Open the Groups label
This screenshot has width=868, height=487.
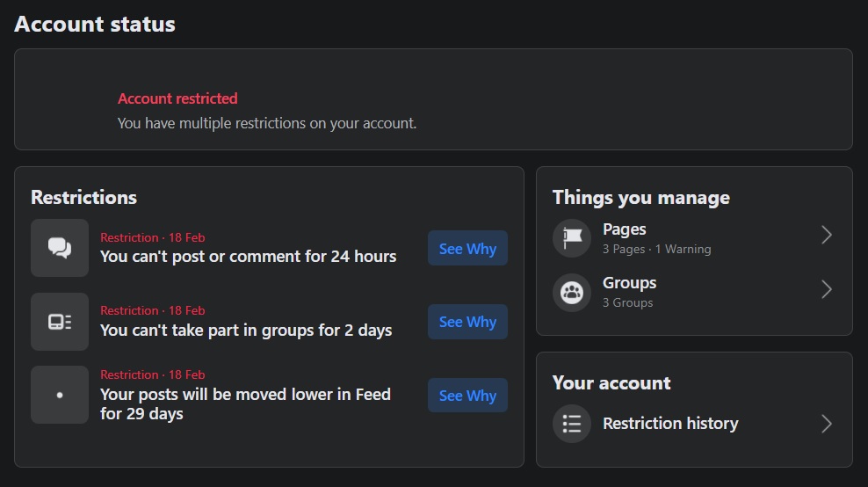[x=629, y=283]
